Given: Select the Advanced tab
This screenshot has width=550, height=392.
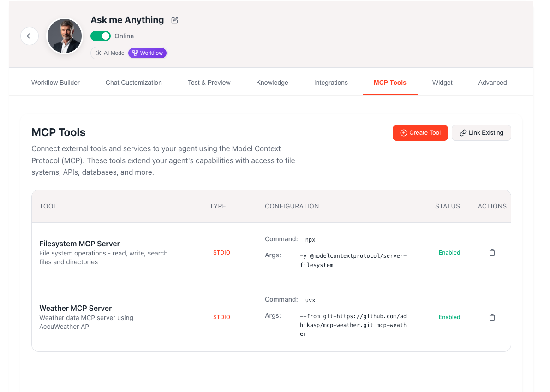Looking at the screenshot, I should click(x=492, y=83).
